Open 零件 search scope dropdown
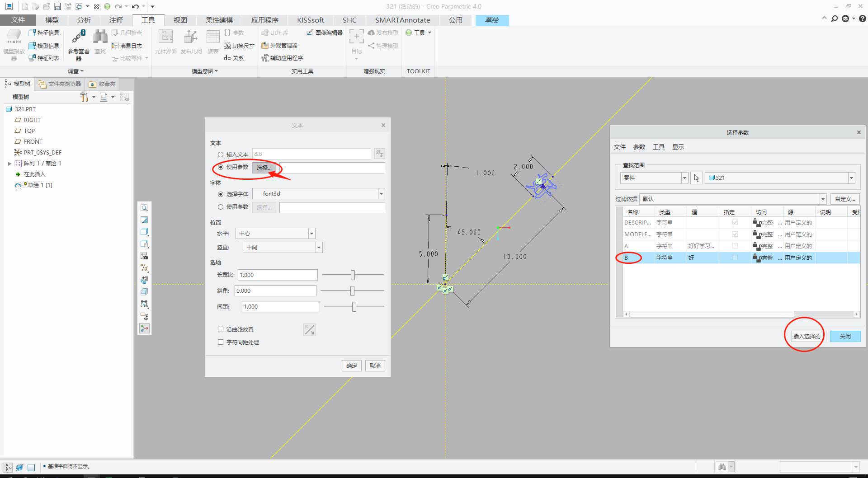 point(684,178)
